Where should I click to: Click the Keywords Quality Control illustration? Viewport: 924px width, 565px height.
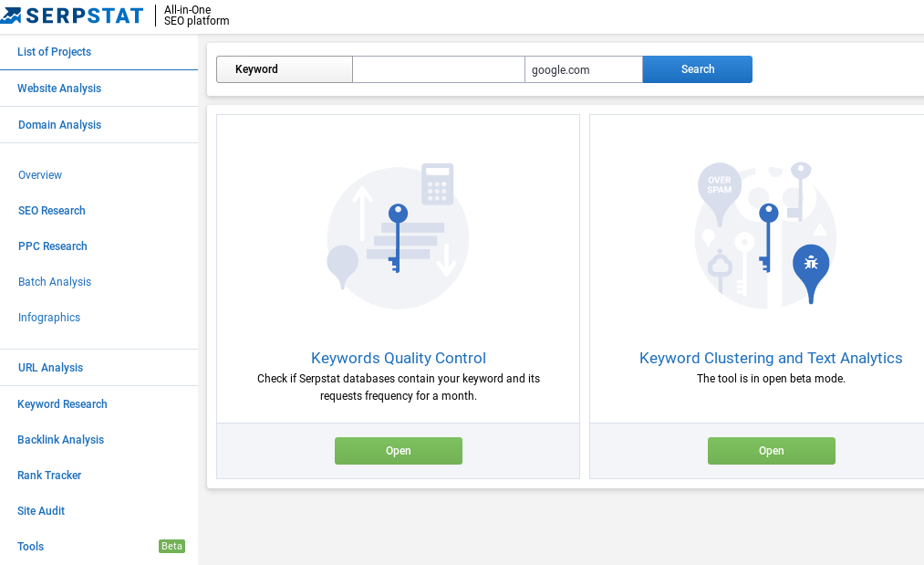click(398, 235)
